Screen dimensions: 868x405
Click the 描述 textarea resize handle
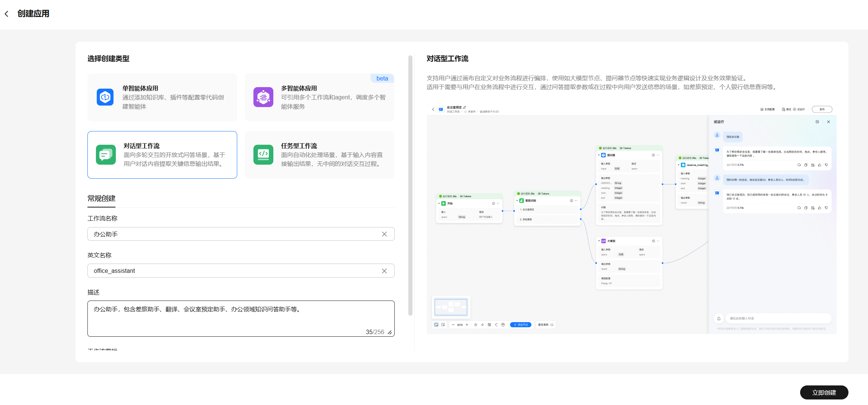click(x=390, y=333)
